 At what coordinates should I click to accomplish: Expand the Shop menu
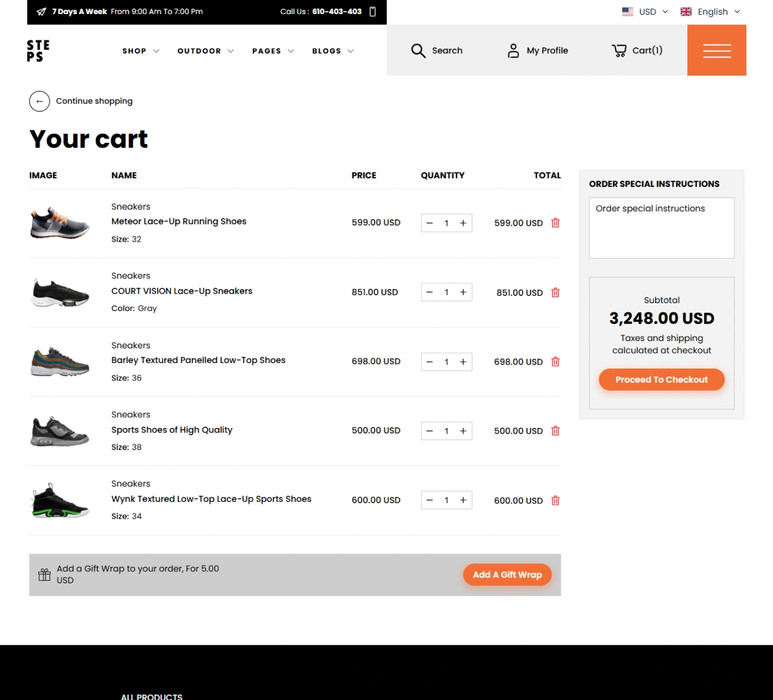(140, 51)
